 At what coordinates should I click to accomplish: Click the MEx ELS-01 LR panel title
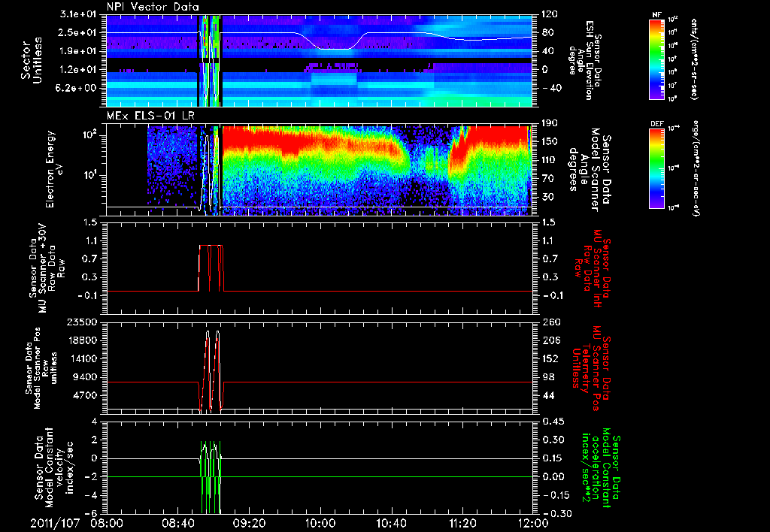[150, 116]
